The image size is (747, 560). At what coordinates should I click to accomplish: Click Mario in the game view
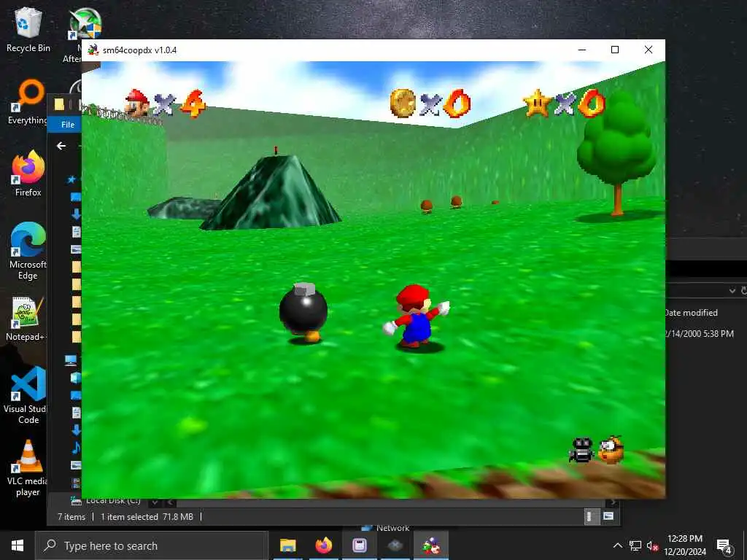click(x=417, y=316)
